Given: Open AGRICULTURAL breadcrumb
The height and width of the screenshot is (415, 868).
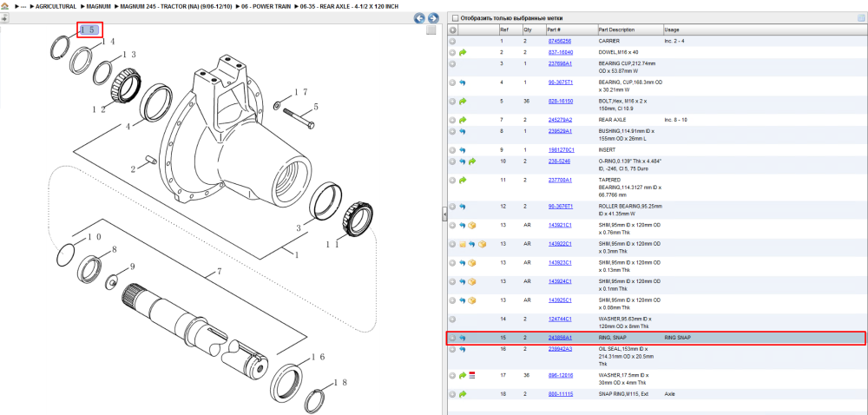Looking at the screenshot, I should click(x=56, y=7).
